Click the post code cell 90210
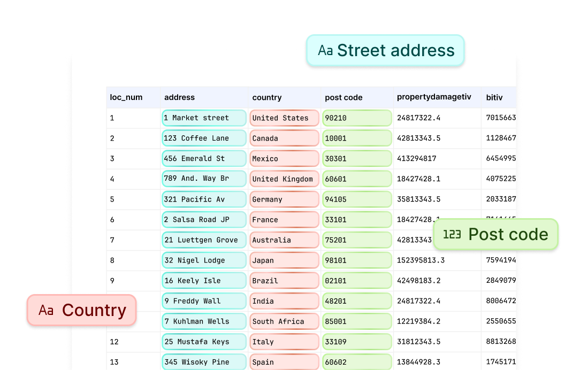The width and height of the screenshot is (588, 370). [x=357, y=118]
